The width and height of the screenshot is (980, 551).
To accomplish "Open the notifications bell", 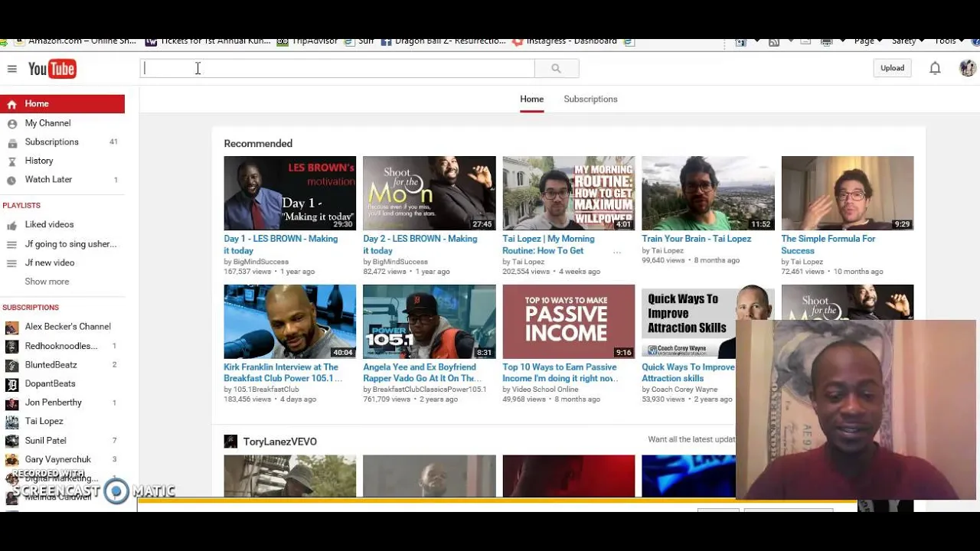I will click(935, 68).
